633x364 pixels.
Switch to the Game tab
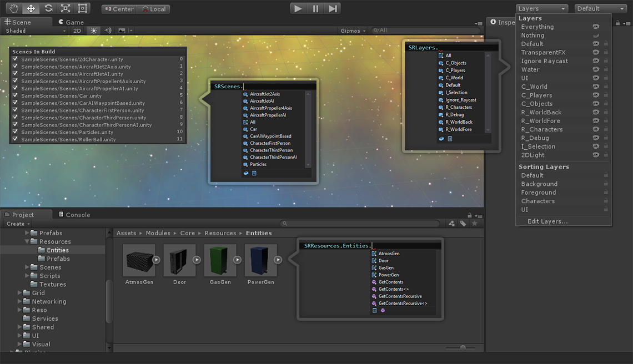72,22
